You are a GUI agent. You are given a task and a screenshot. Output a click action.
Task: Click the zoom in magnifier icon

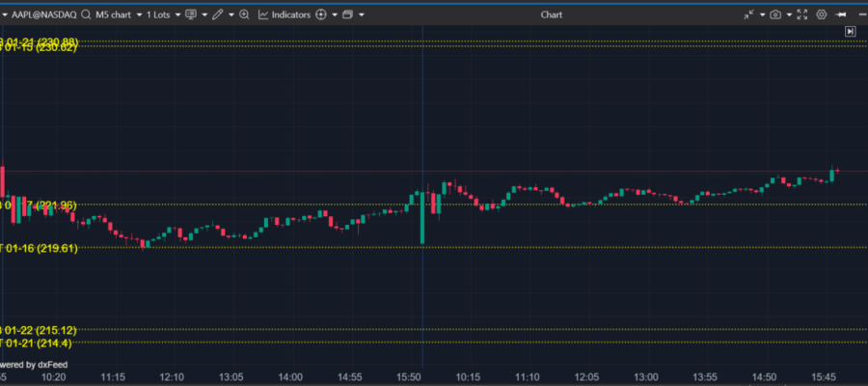click(x=244, y=14)
